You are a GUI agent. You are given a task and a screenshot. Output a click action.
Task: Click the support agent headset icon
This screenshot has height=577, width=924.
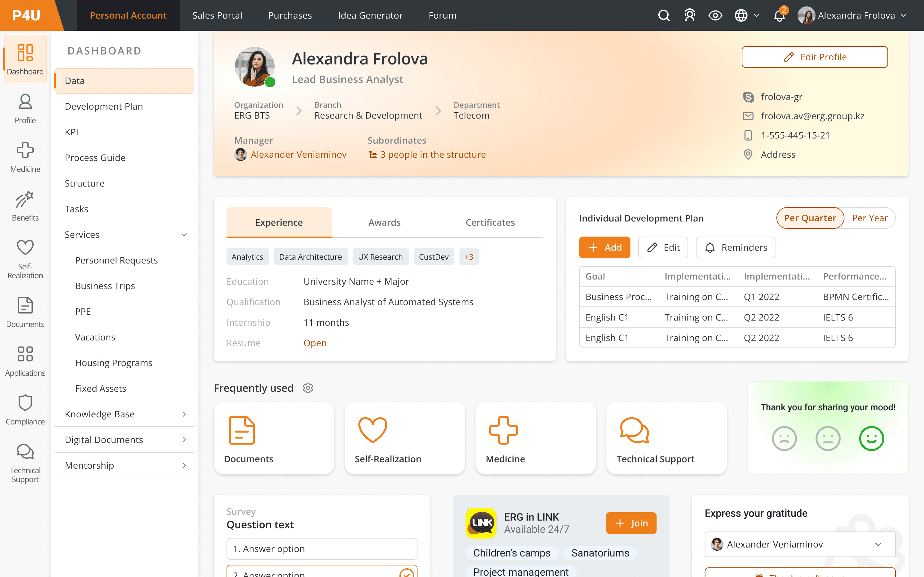click(x=689, y=15)
